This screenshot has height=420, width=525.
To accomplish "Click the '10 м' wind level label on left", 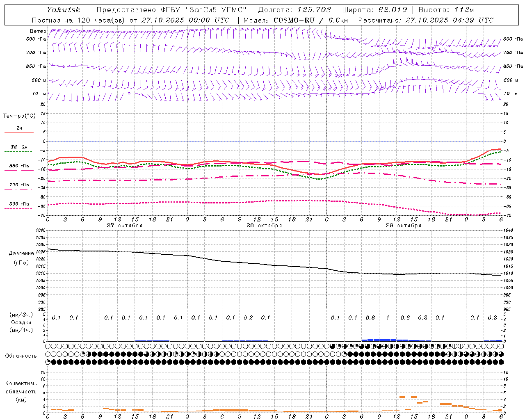I will coord(39,94).
